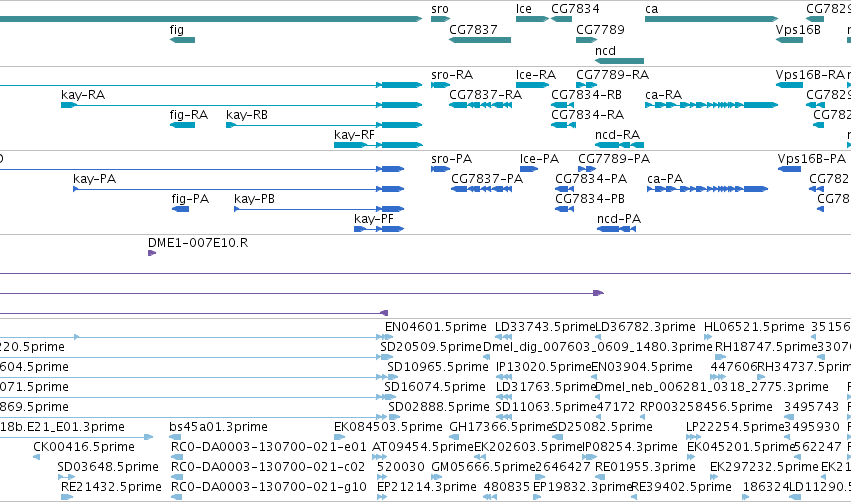851x502 pixels.
Task: Click the GM05666.5prime EST label
Action: point(483,468)
